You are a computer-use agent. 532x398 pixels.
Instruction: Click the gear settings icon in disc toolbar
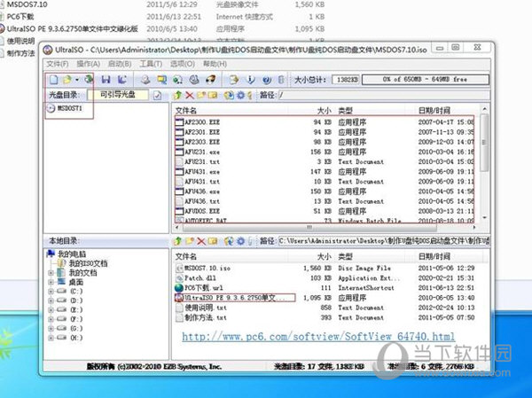click(240, 96)
